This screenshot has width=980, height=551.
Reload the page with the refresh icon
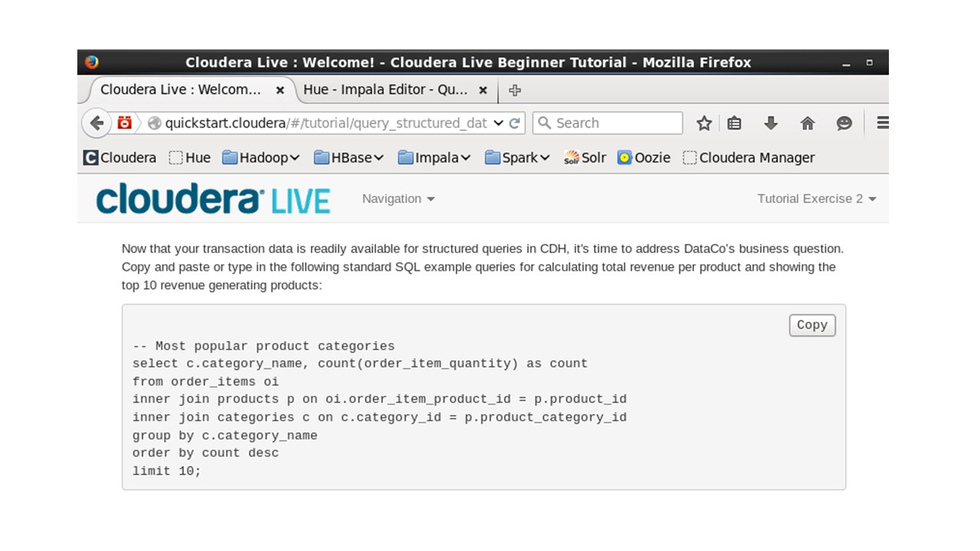(514, 123)
